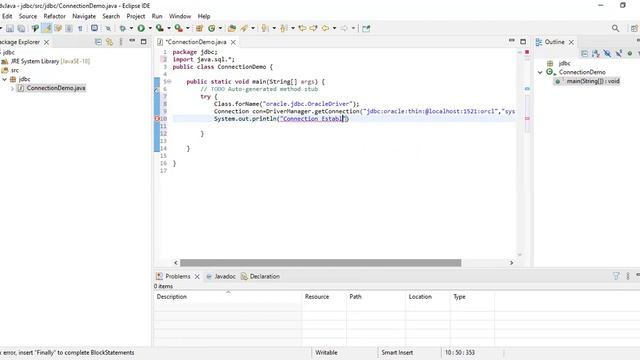The image size is (640, 360).
Task: Toggle alphabetical Sort in Outline view
Action: tap(596, 53)
